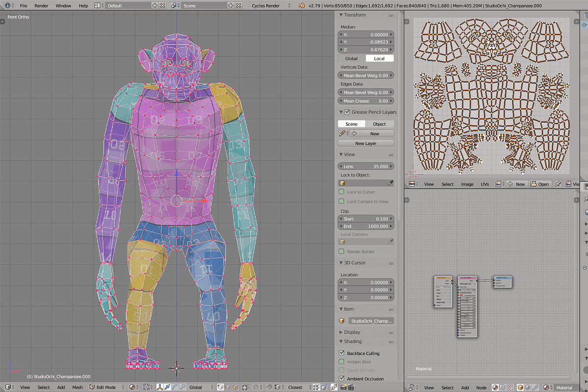The height and width of the screenshot is (392, 588).
Task: Collapse the View panel
Action: [342, 154]
